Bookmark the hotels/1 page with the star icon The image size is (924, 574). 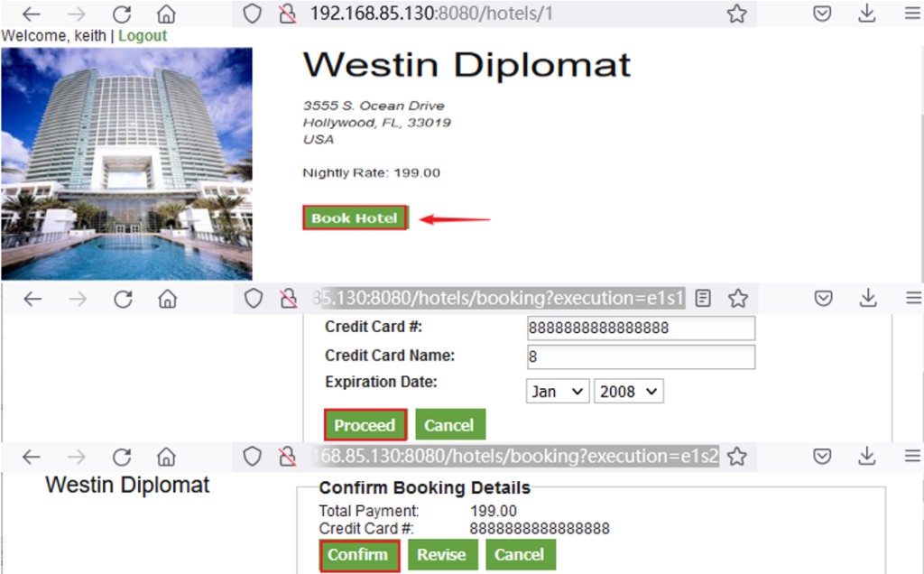pos(736,14)
